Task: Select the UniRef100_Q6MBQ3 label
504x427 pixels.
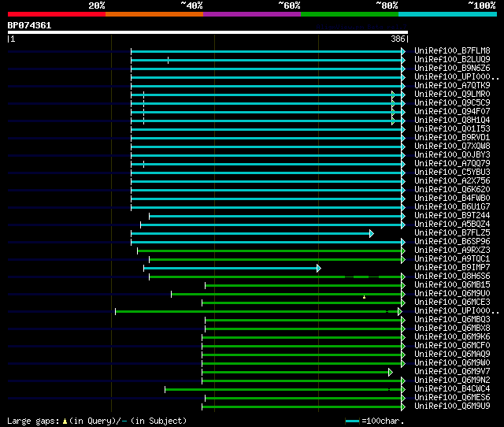Action: tap(452, 320)
